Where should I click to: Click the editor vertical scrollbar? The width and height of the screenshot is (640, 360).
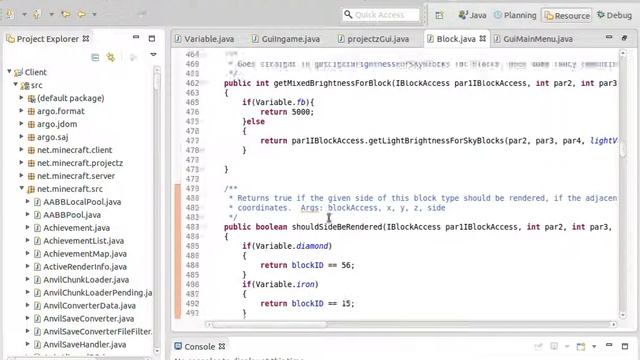(x=622, y=184)
